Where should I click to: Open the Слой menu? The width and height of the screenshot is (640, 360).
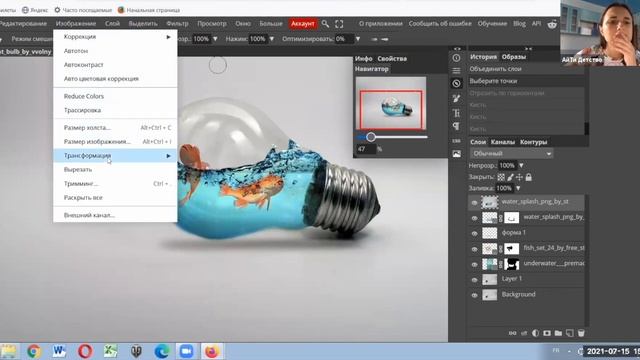(112, 24)
